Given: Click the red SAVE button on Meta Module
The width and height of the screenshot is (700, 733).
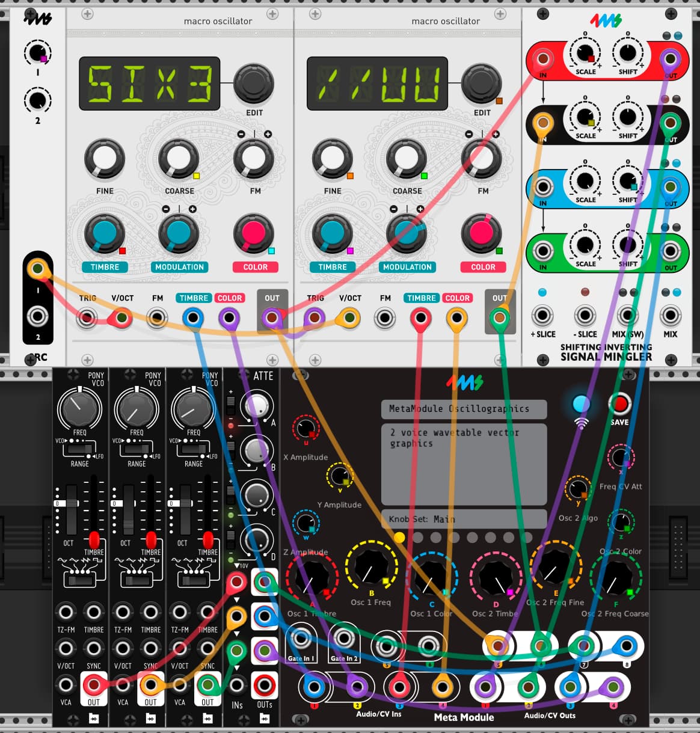Looking at the screenshot, I should (x=619, y=403).
